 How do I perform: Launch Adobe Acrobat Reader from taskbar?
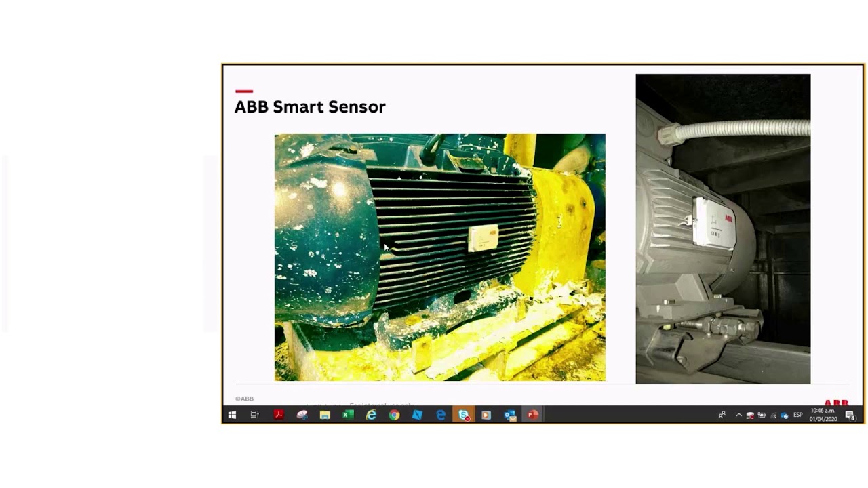pos(279,415)
